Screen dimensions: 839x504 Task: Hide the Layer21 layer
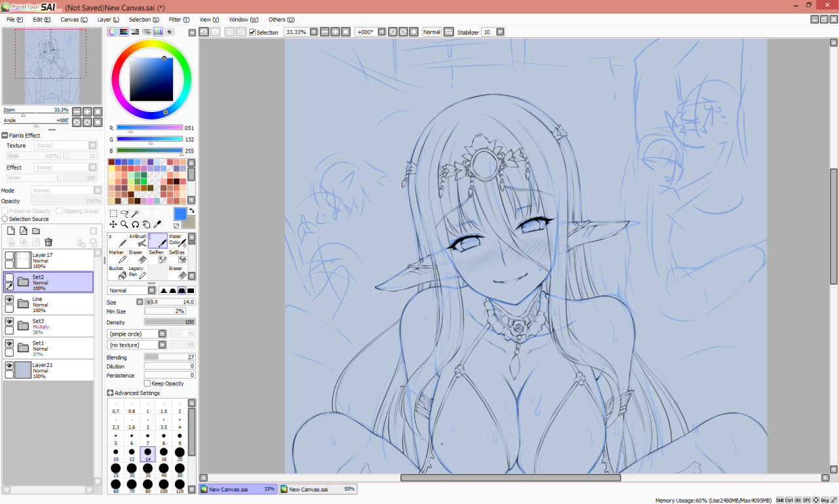click(9, 366)
